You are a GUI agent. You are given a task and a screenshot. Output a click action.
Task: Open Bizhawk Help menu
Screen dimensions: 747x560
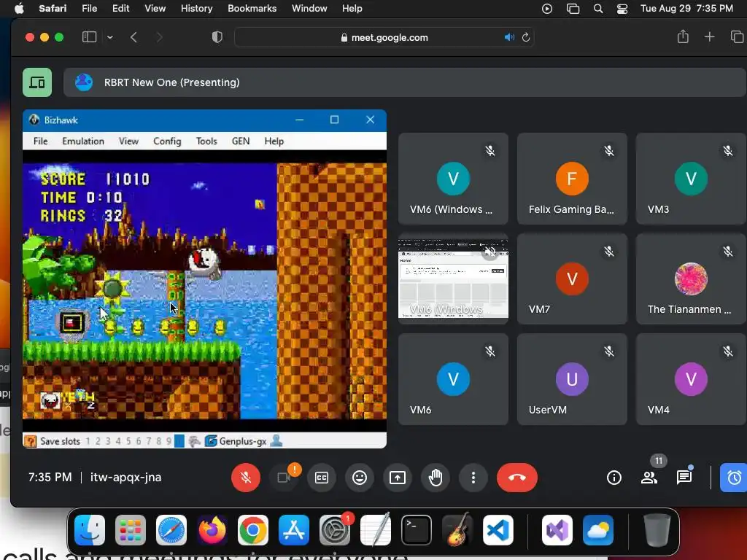[274, 141]
